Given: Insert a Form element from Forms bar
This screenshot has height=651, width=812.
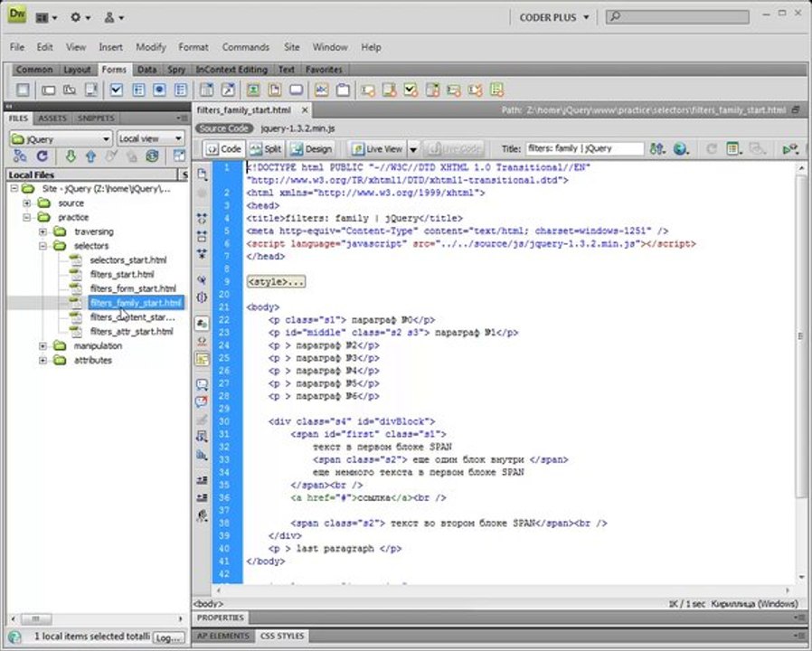Looking at the screenshot, I should click(x=23, y=90).
